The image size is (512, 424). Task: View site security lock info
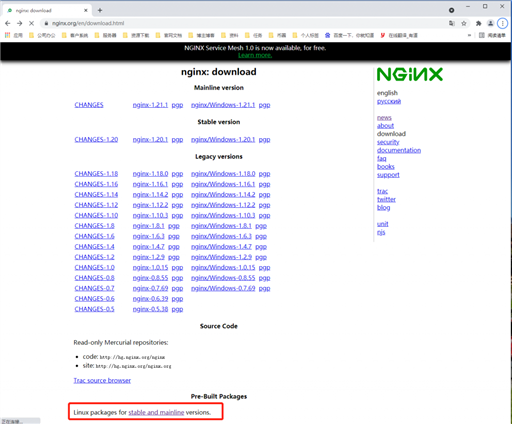click(x=46, y=23)
